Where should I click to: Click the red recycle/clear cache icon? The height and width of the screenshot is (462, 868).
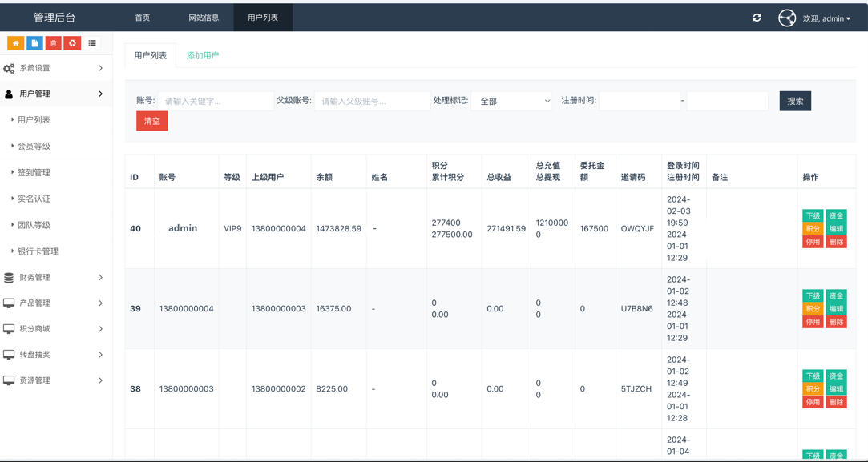pos(72,43)
